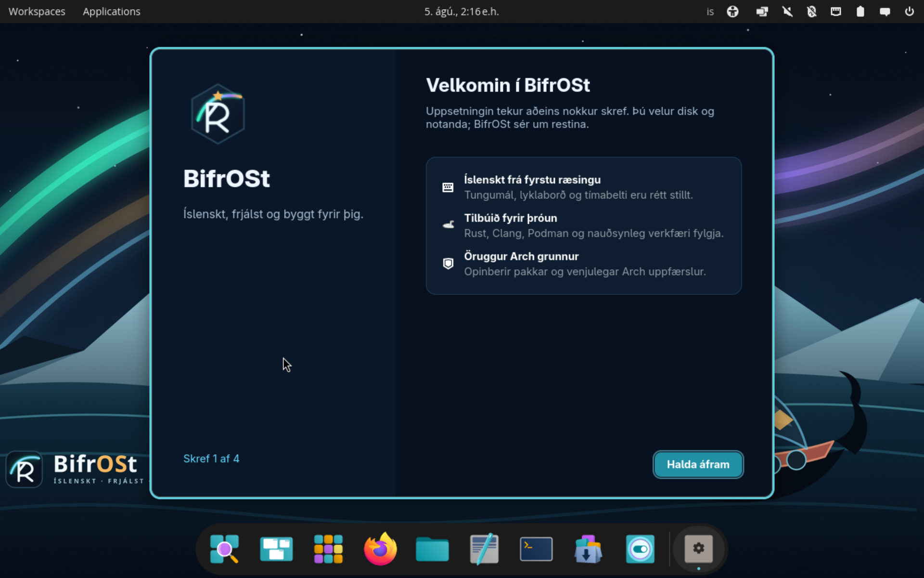This screenshot has height=578, width=924.
Task: Click the 'Íslenskt frá fyrstu ræsingu' title
Action: tap(532, 180)
